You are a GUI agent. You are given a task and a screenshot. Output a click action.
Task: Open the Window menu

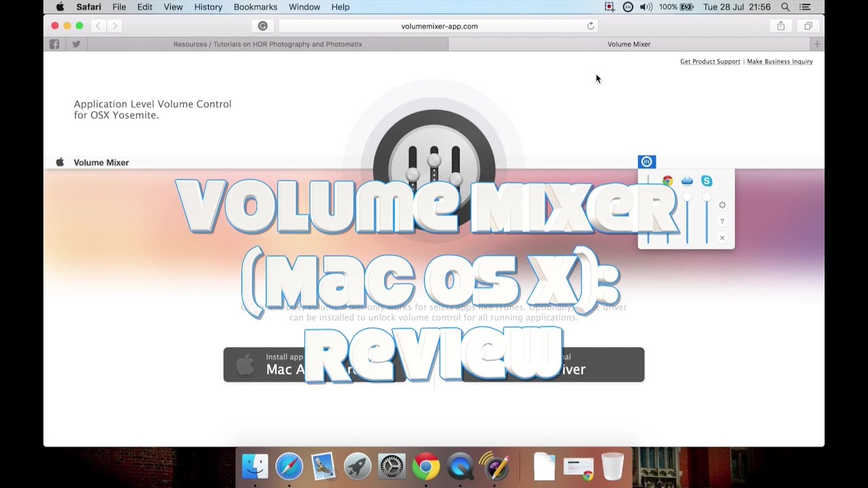coord(304,7)
